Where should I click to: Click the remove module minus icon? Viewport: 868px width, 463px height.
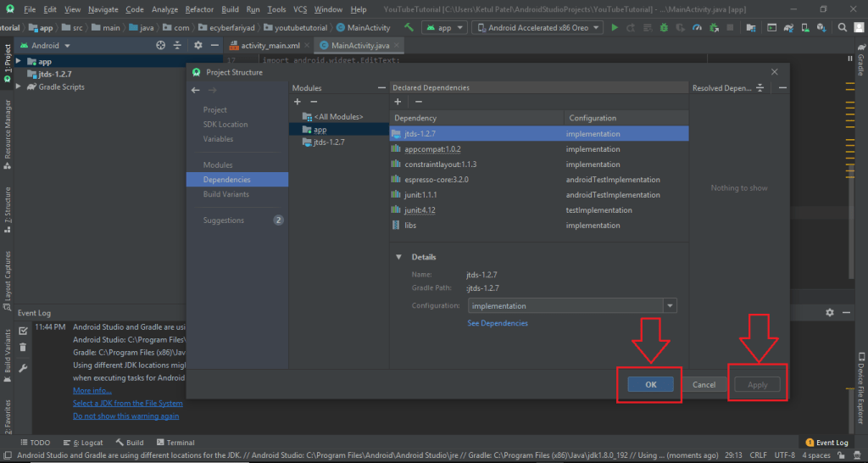click(314, 102)
